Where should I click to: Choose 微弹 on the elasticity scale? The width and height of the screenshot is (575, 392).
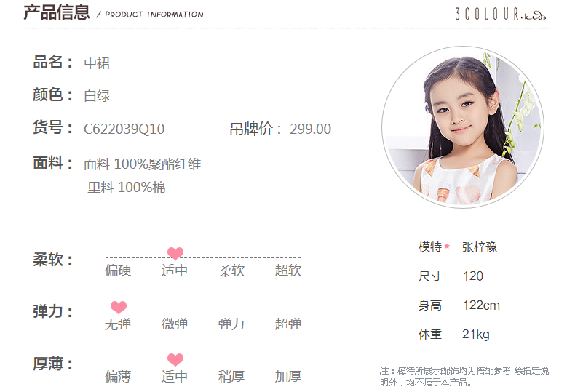coord(175,324)
